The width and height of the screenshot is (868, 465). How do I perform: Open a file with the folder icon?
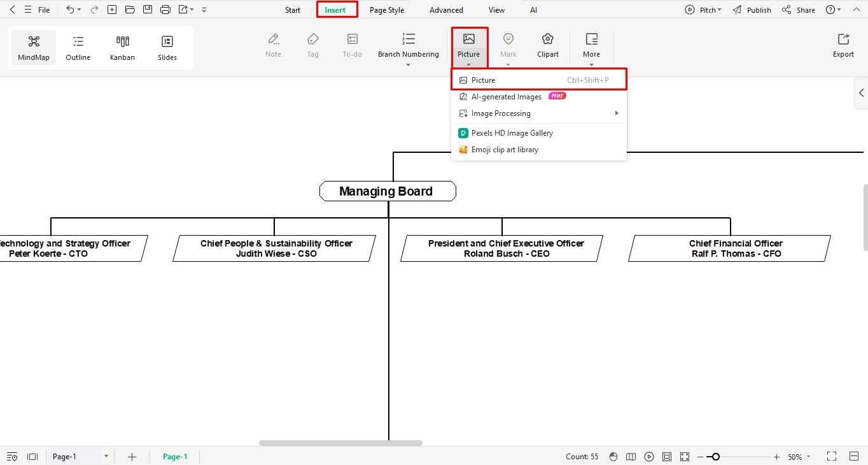130,10
